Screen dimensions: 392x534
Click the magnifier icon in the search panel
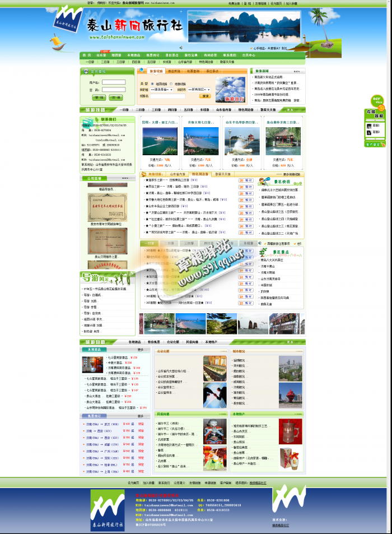(142, 70)
